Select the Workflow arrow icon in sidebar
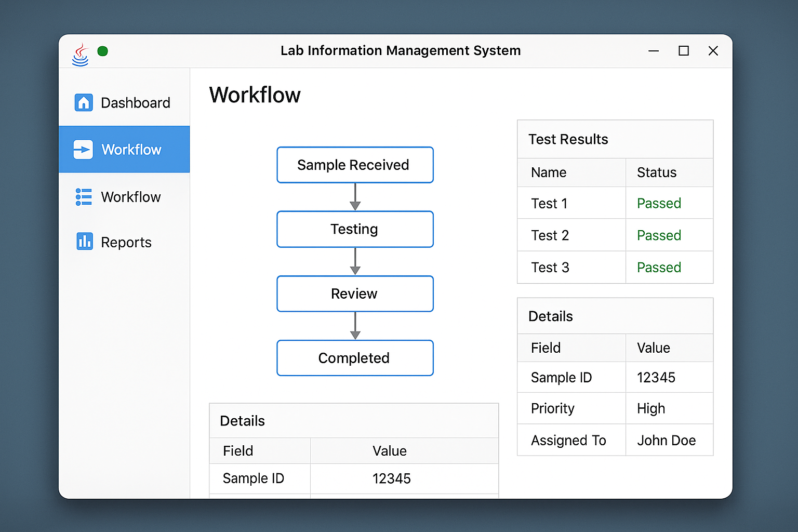The width and height of the screenshot is (798, 532). tap(84, 149)
